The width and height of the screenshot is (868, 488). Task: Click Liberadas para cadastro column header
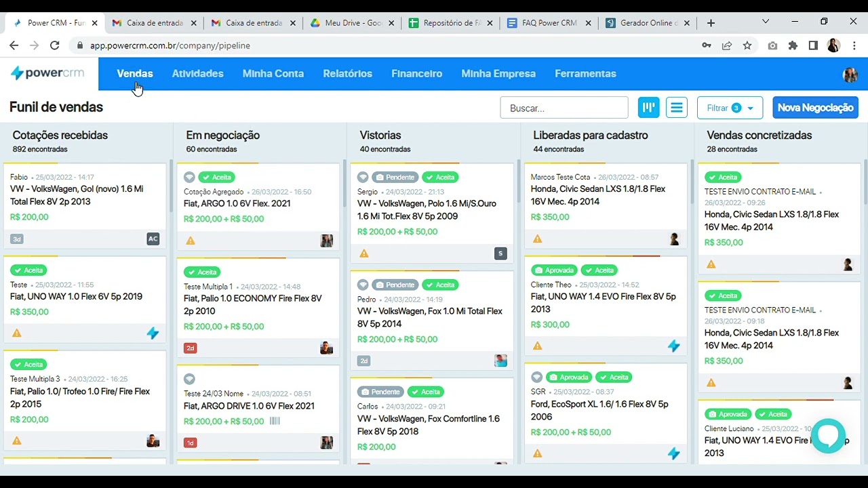591,135
